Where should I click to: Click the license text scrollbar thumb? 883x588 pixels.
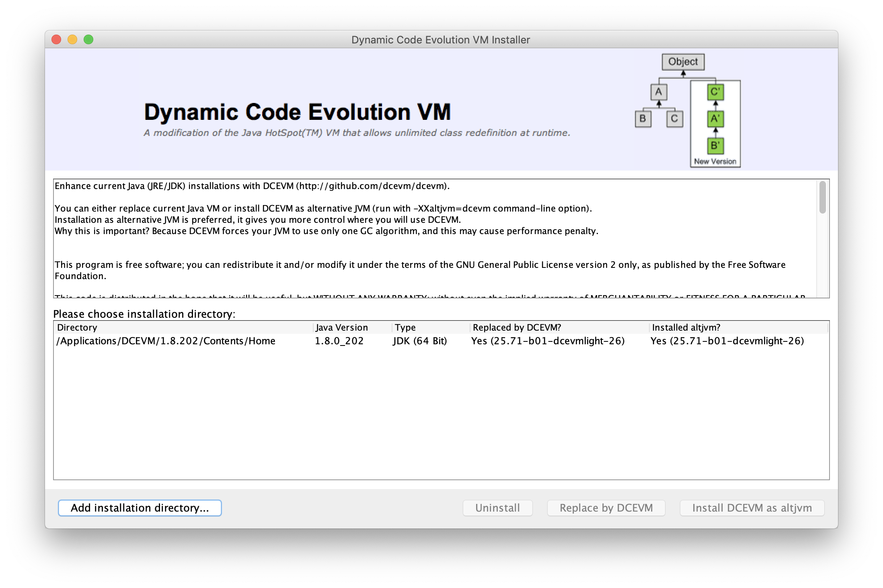click(x=822, y=197)
